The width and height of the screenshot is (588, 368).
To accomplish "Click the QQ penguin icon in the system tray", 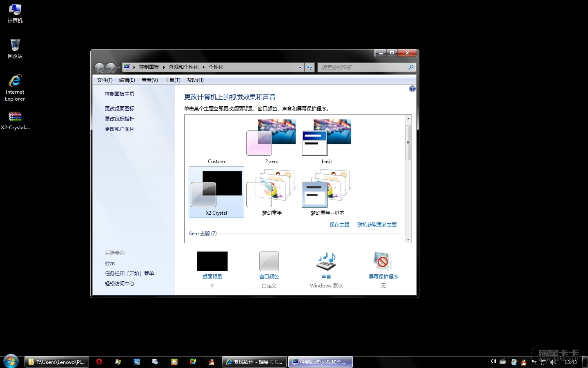I will pyautogui.click(x=524, y=362).
